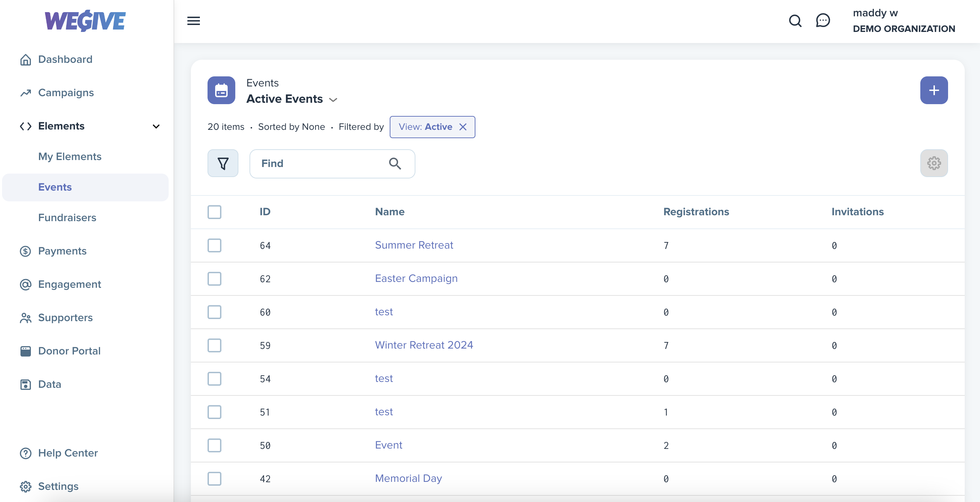This screenshot has width=980, height=502.
Task: Click the Sorted by None text
Action: tap(292, 127)
